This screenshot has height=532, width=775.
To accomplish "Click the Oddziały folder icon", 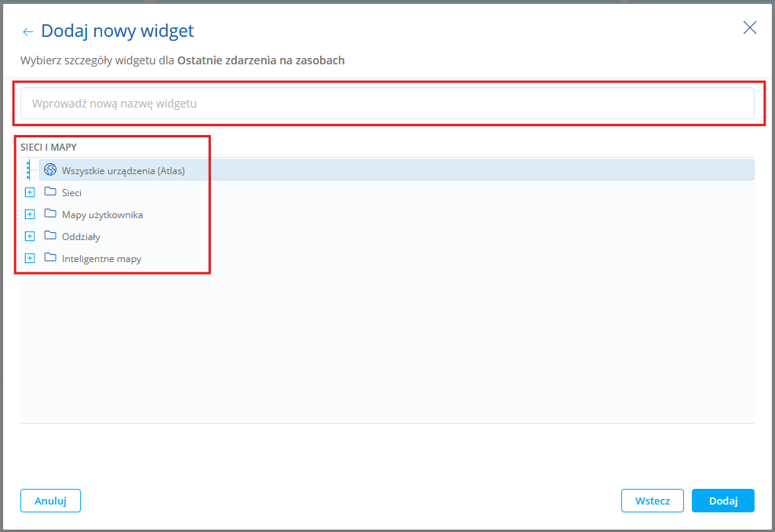I will coord(50,236).
